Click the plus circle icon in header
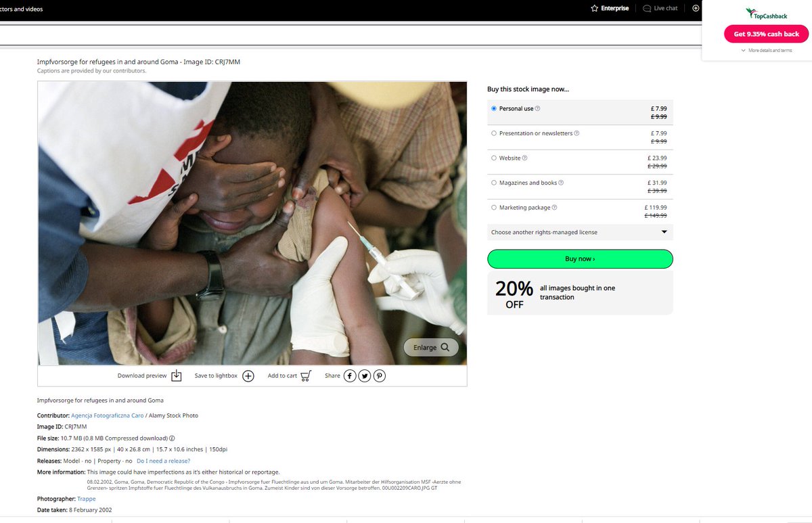The height and width of the screenshot is (523, 812). [x=696, y=8]
